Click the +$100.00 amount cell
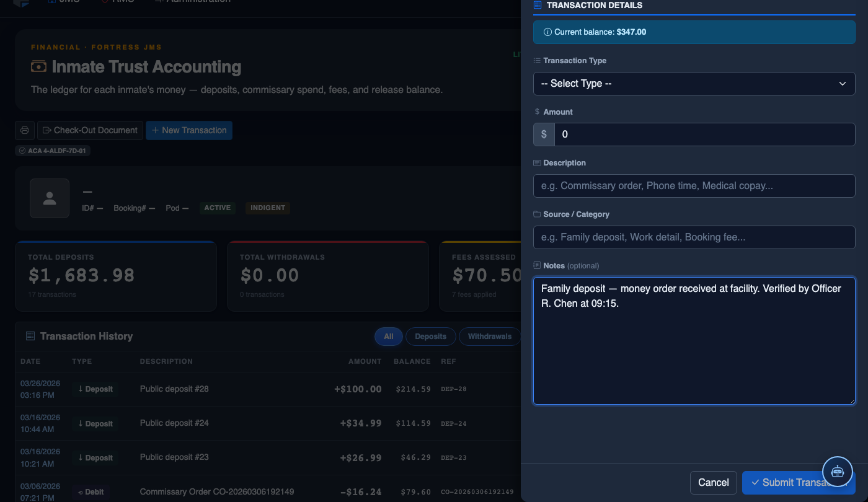The height and width of the screenshot is (502, 868). pyautogui.click(x=358, y=389)
